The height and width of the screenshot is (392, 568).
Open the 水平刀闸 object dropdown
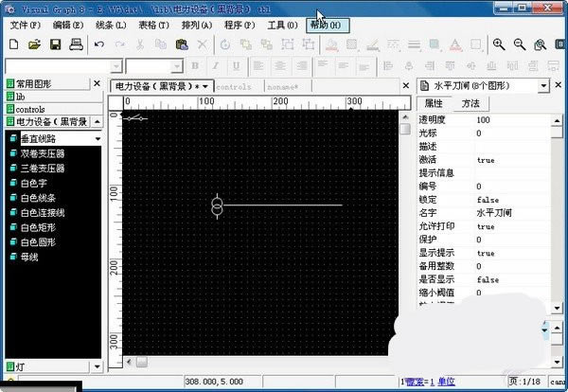point(543,85)
